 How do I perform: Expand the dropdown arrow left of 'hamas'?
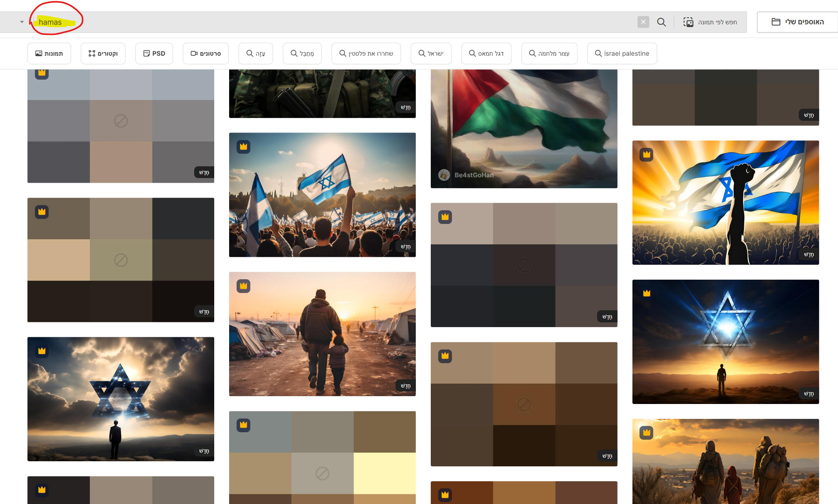click(22, 22)
